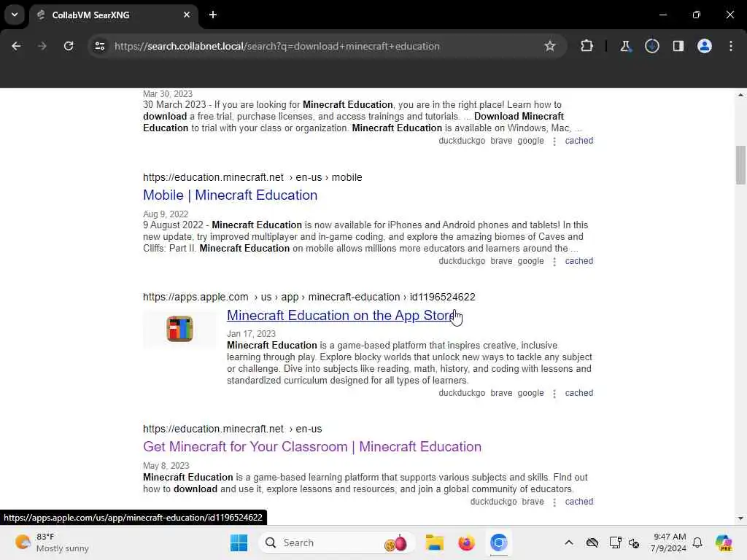The height and width of the screenshot is (560, 747).
Task: Close the CollabVM SearXNG tab
Action: (x=187, y=15)
